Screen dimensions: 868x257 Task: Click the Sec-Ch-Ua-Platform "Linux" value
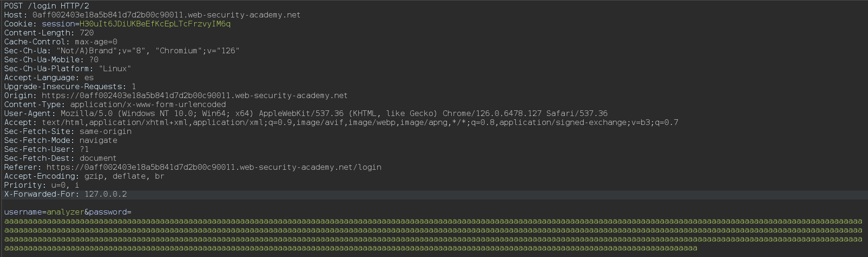point(115,68)
